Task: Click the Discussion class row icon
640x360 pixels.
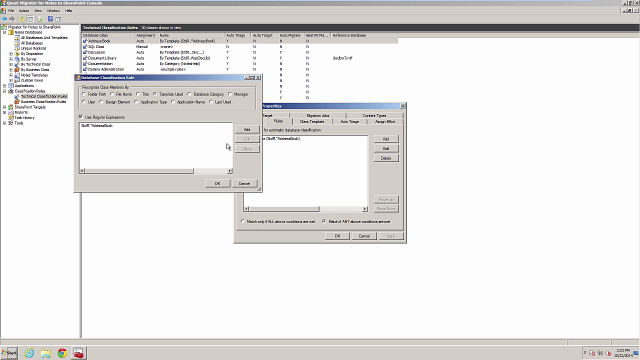Action: pos(85,53)
